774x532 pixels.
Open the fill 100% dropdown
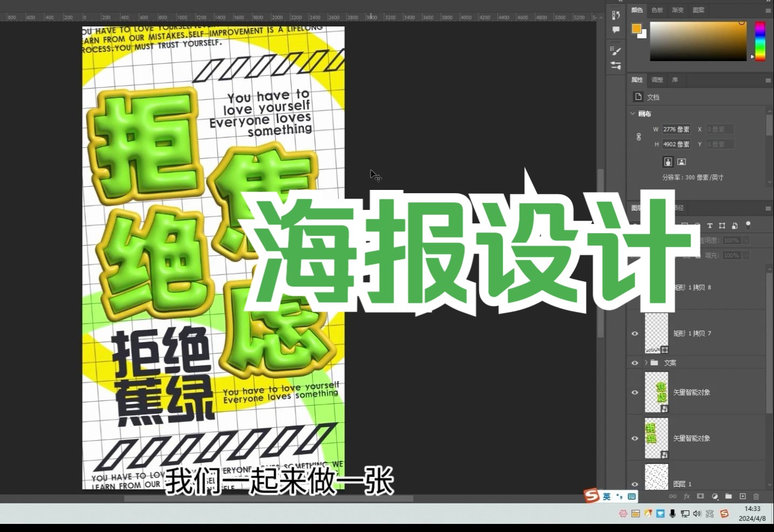746,255
